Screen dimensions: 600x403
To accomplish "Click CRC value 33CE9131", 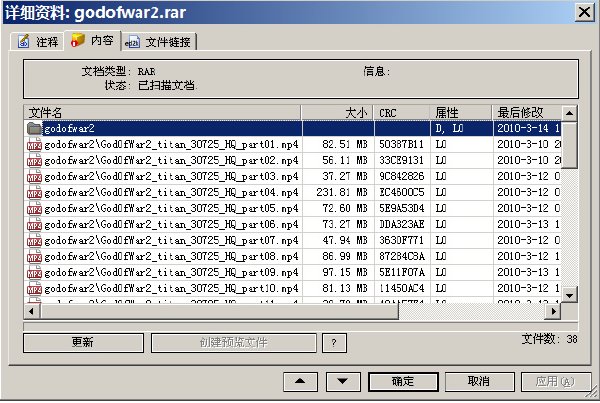I will coord(401,161).
